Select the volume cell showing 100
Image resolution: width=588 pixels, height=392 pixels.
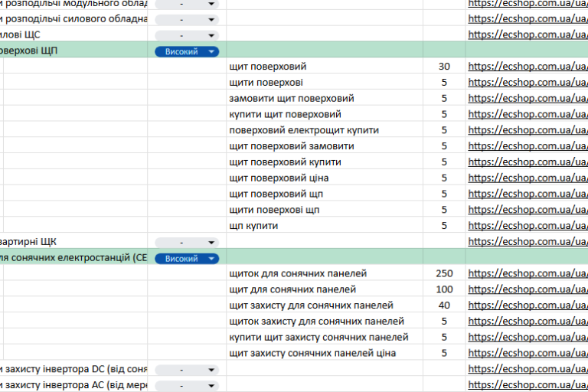coord(444,289)
